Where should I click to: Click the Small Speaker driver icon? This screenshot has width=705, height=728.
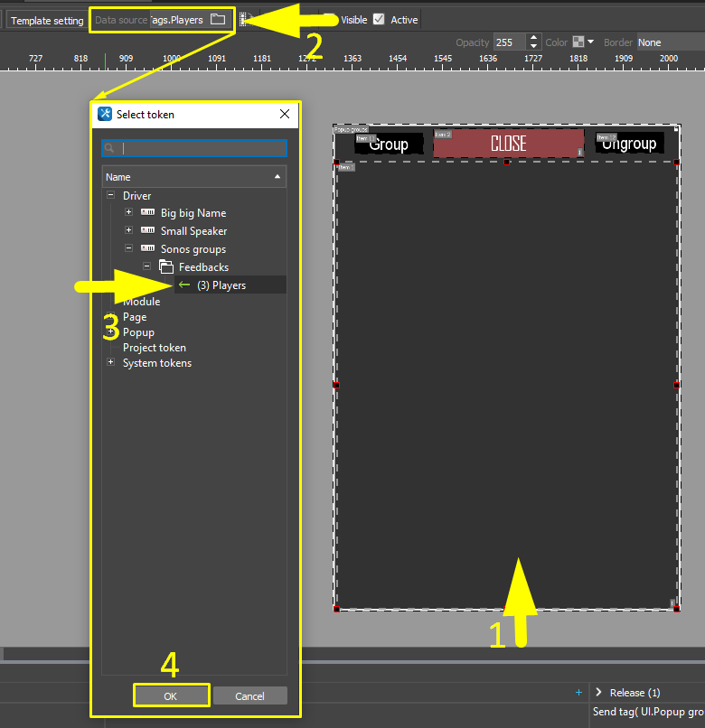click(147, 231)
